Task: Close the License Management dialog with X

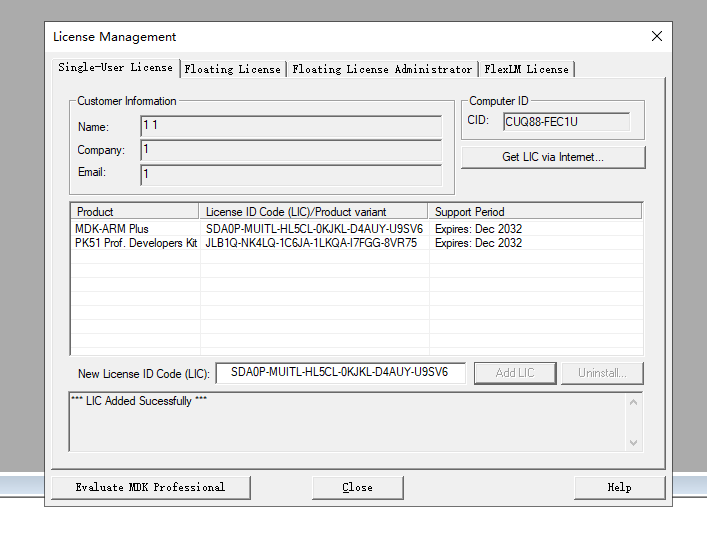Action: [x=656, y=36]
